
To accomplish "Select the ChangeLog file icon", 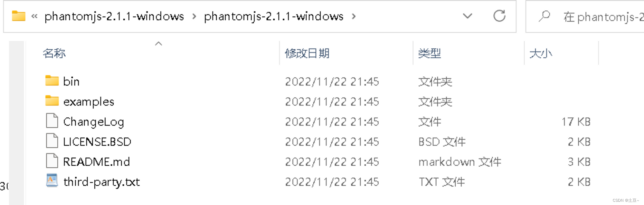I will (x=52, y=121).
